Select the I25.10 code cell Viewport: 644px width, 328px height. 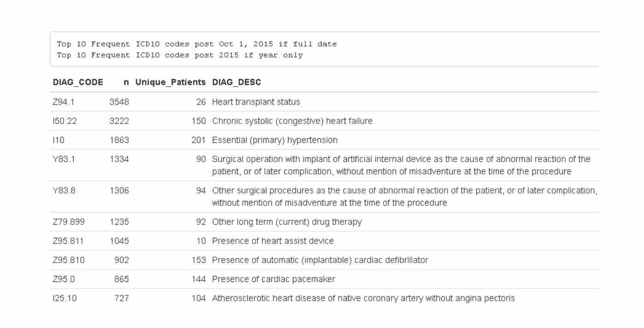[x=65, y=299]
